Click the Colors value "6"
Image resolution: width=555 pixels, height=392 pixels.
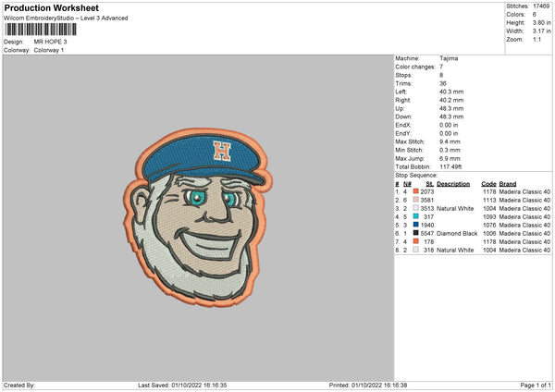coord(535,15)
